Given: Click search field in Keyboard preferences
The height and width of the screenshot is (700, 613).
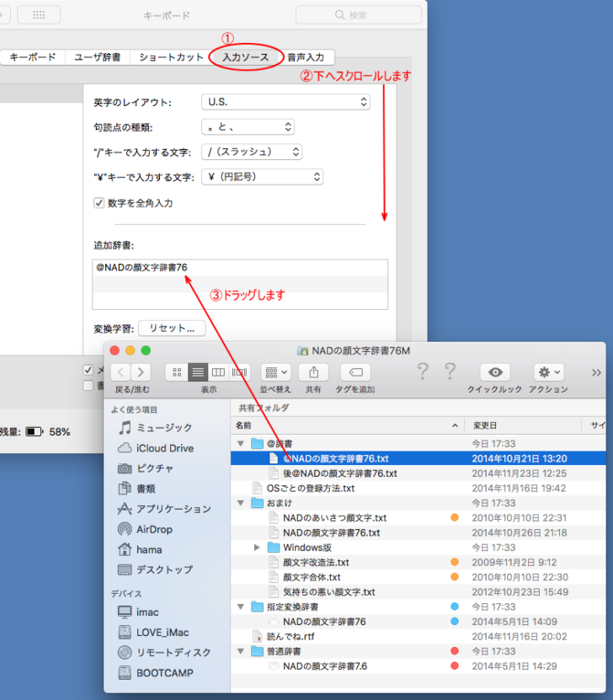Looking at the screenshot, I should (358, 15).
